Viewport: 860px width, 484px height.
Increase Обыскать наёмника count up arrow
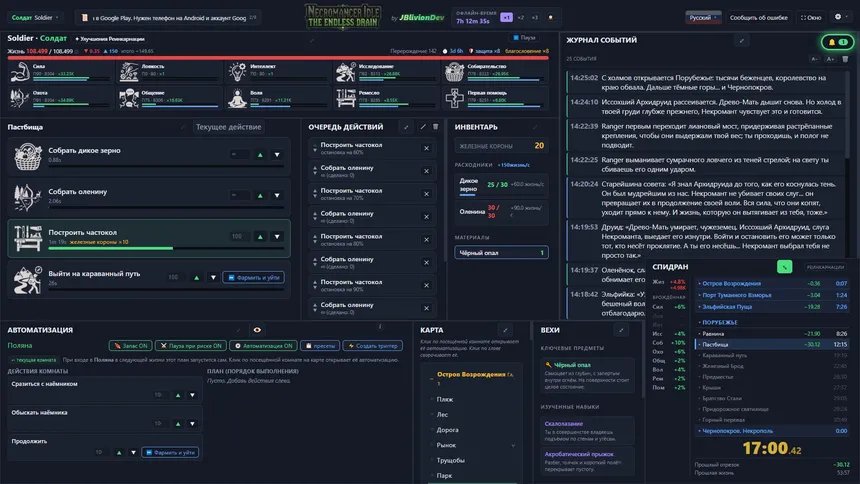(178, 424)
